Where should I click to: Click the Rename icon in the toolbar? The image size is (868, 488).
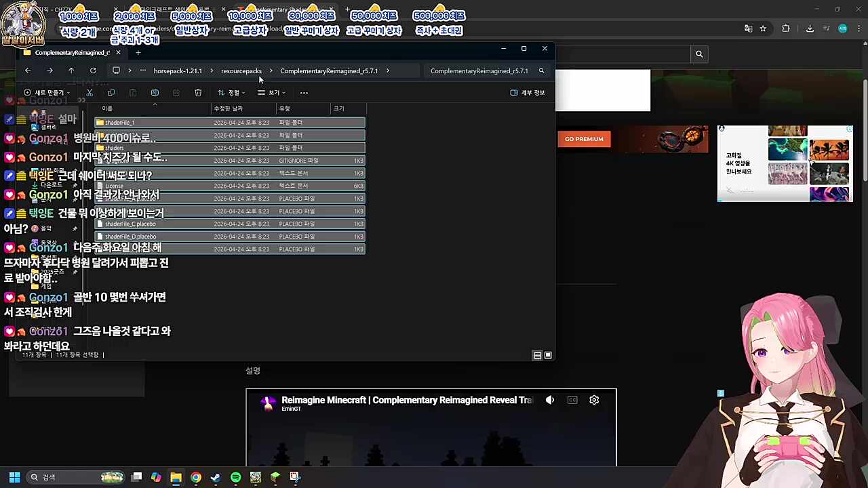point(155,92)
